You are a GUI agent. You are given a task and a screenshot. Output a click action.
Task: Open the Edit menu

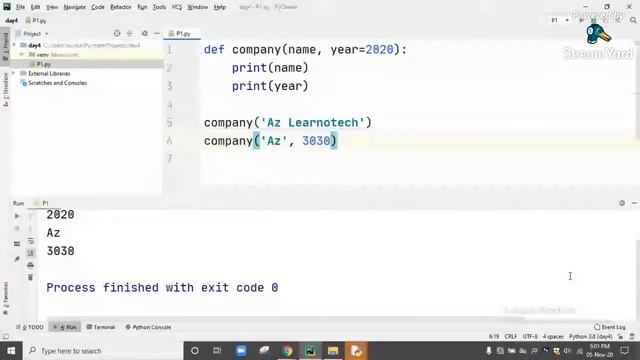[36, 7]
